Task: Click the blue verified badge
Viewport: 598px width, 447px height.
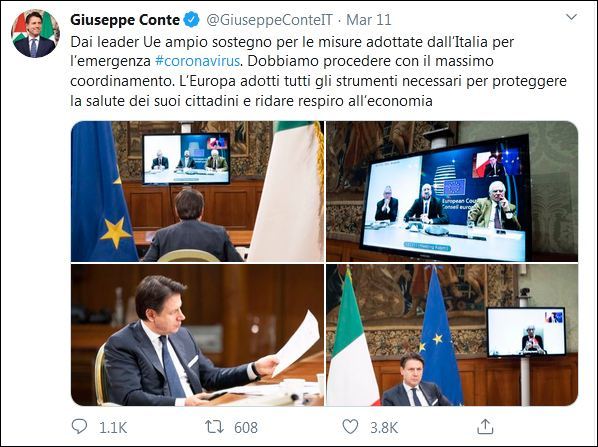Action: [192, 19]
